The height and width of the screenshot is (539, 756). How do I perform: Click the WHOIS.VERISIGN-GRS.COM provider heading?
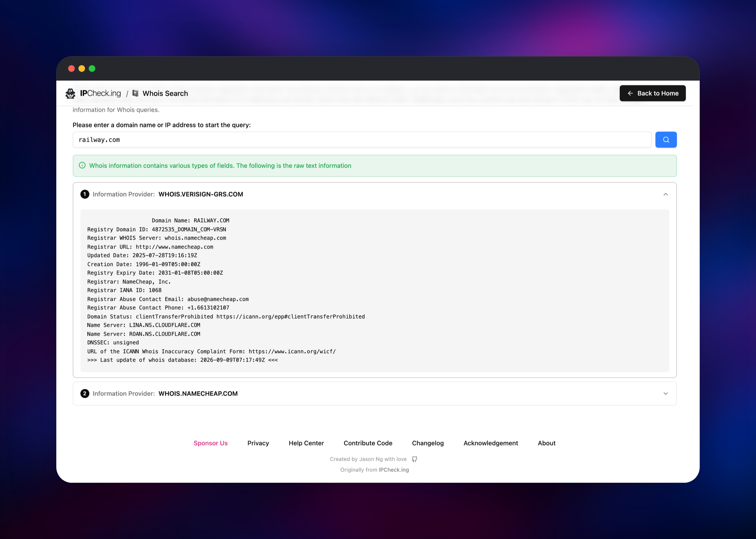point(201,194)
